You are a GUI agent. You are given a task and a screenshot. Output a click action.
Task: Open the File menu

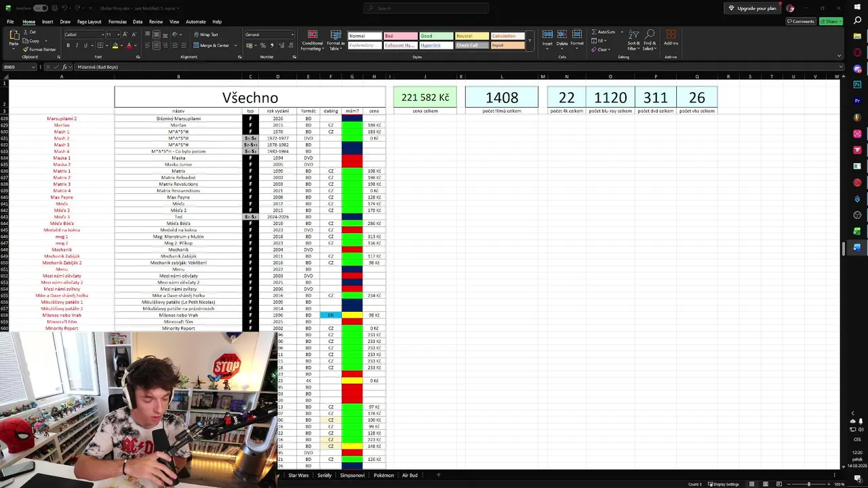(10, 22)
